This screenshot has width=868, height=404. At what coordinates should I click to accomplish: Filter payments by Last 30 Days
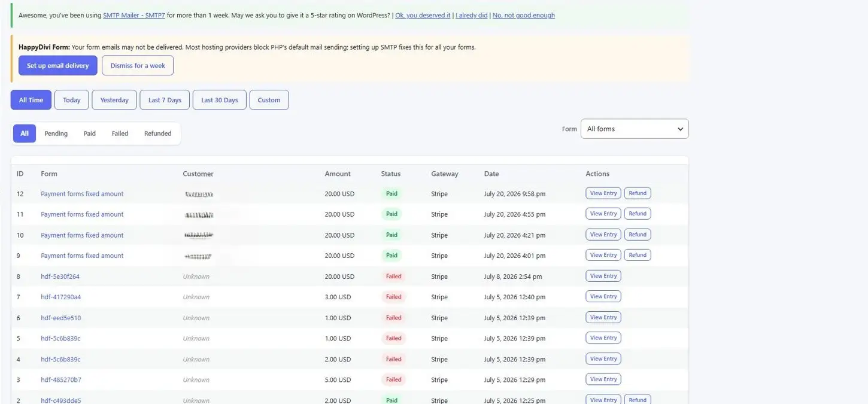[220, 100]
